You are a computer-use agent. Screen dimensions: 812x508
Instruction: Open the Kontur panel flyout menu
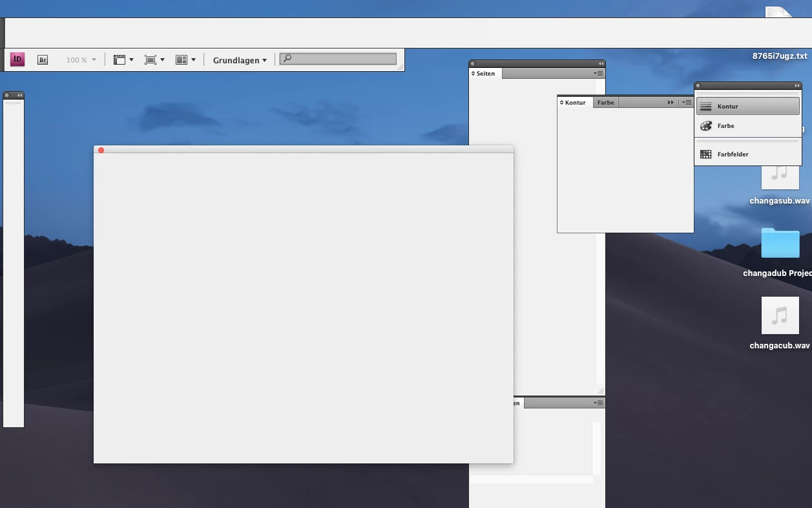(x=687, y=102)
